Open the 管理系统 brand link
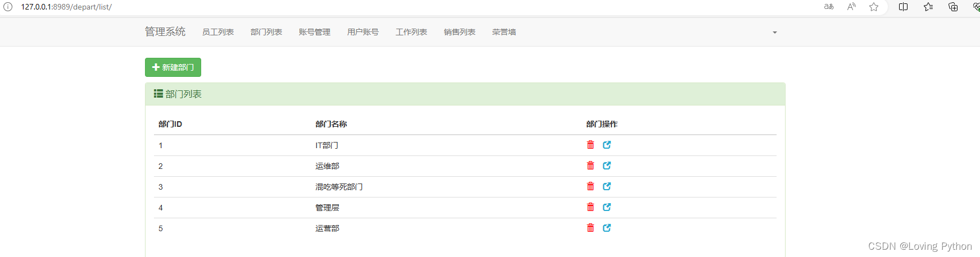 click(x=165, y=31)
